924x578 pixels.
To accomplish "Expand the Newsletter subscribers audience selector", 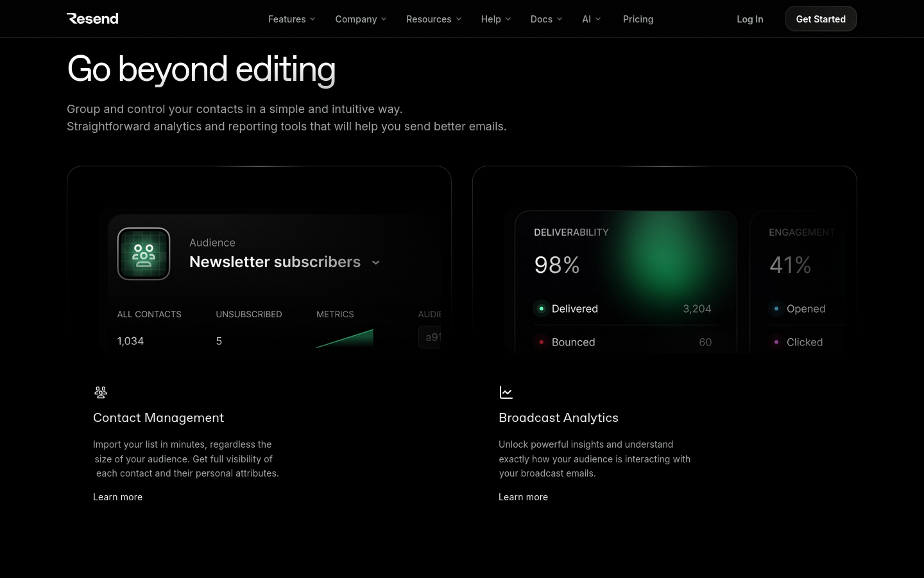I will [376, 263].
